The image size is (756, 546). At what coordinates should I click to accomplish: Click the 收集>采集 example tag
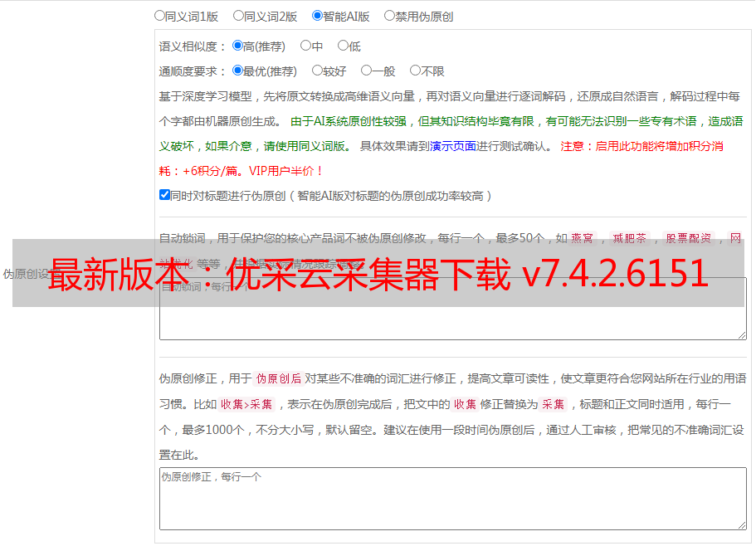point(246,404)
